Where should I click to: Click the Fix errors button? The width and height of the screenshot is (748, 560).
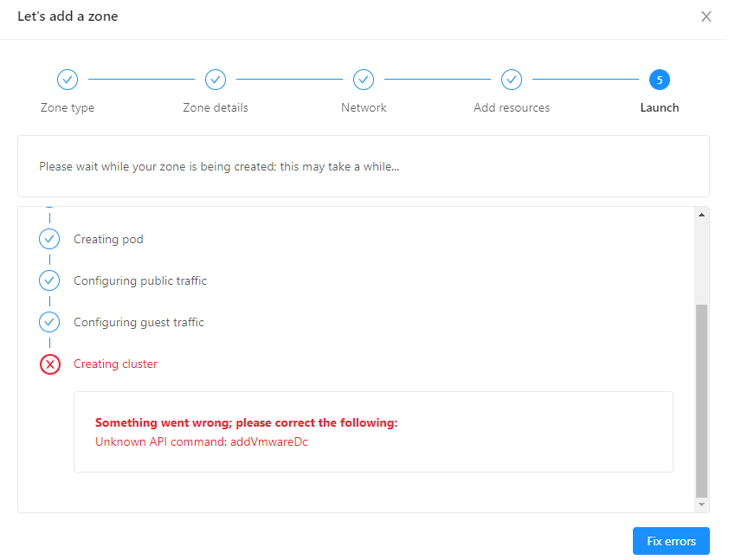[x=671, y=540]
